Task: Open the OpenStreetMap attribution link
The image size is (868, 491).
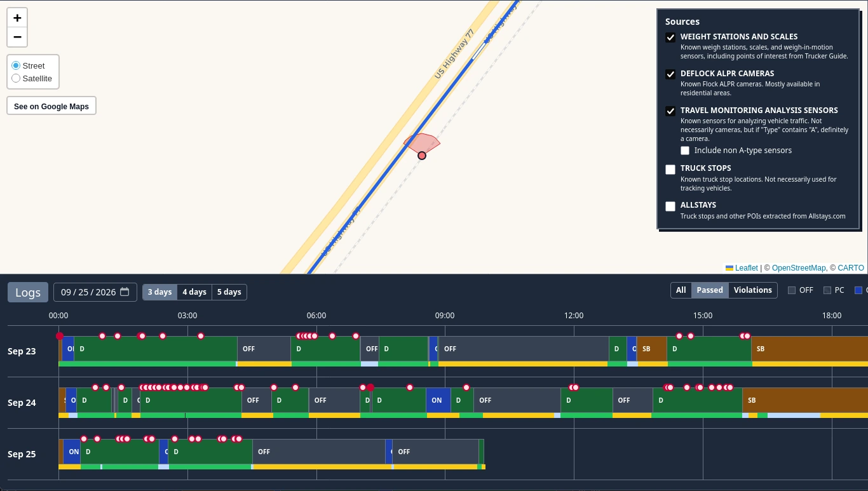Action: click(x=799, y=268)
